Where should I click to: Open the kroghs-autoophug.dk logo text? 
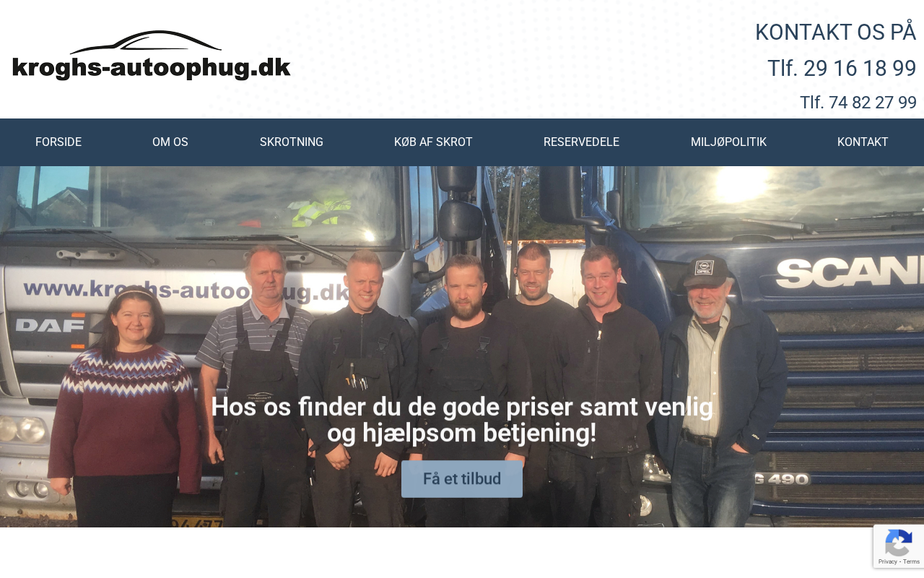pos(152,68)
